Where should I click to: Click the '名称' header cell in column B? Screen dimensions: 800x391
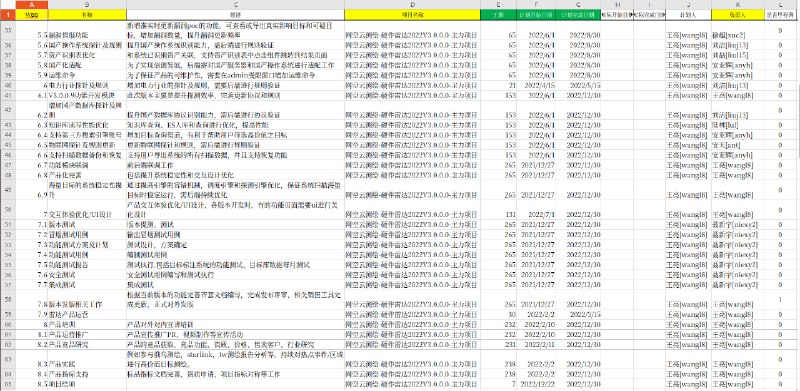[x=87, y=15]
